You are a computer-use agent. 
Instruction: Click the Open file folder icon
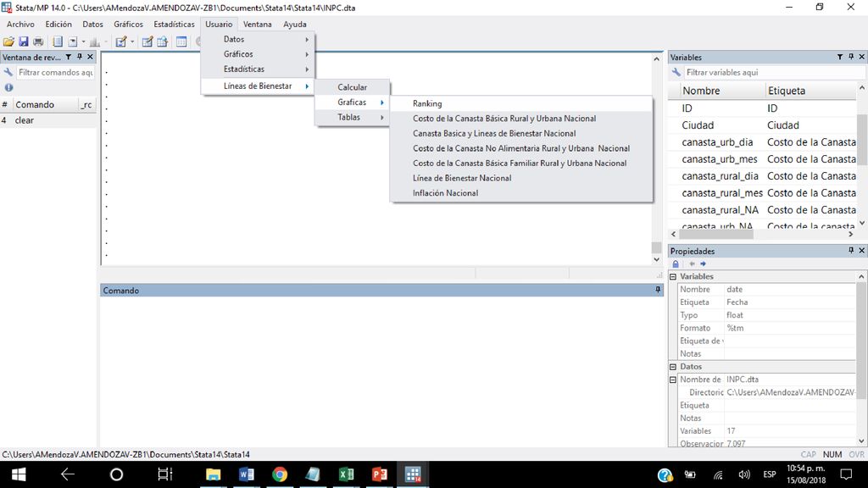8,42
